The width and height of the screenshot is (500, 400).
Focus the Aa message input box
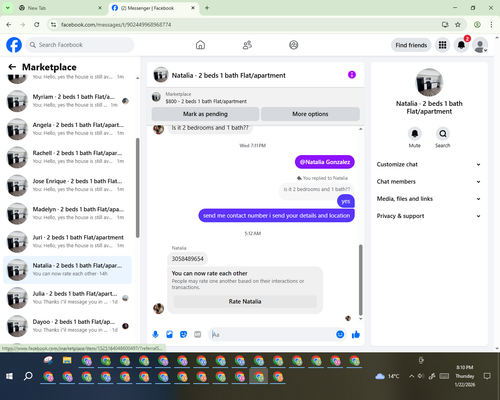[272, 334]
